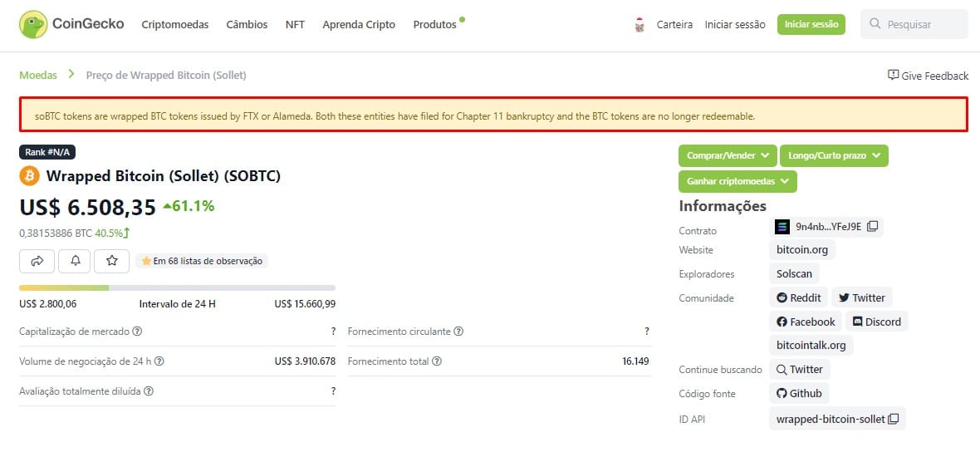980x457 pixels.
Task: Expand the Longo/Curto prazo dropdown
Action: pos(834,155)
